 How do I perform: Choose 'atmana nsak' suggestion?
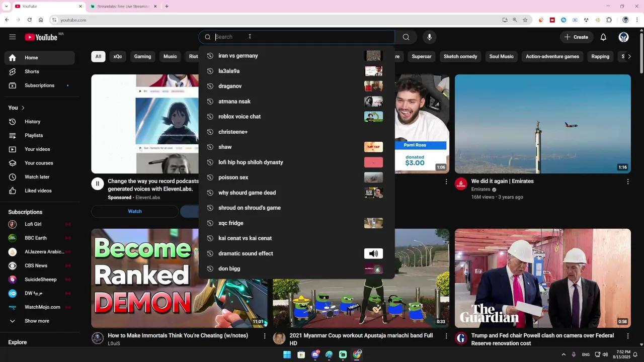click(297, 102)
